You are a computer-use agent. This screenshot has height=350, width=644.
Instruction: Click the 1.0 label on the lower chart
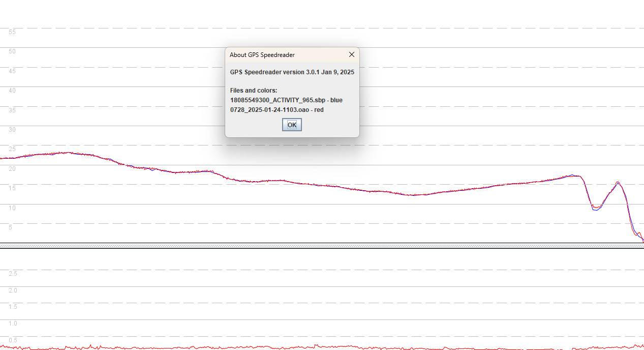13,324
